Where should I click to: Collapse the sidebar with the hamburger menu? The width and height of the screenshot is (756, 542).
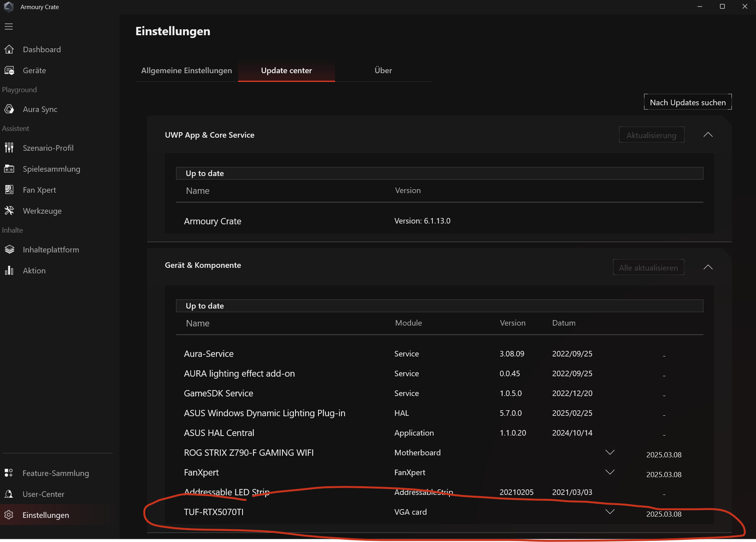8,26
